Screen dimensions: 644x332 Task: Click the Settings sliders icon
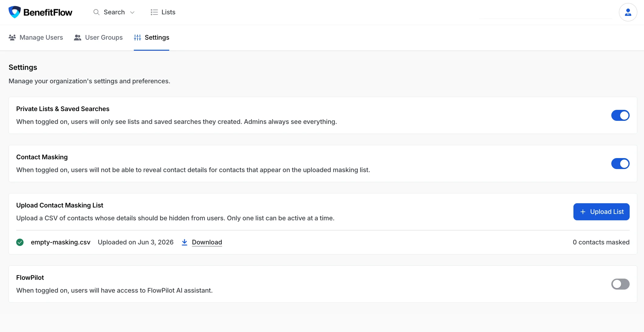(x=137, y=38)
